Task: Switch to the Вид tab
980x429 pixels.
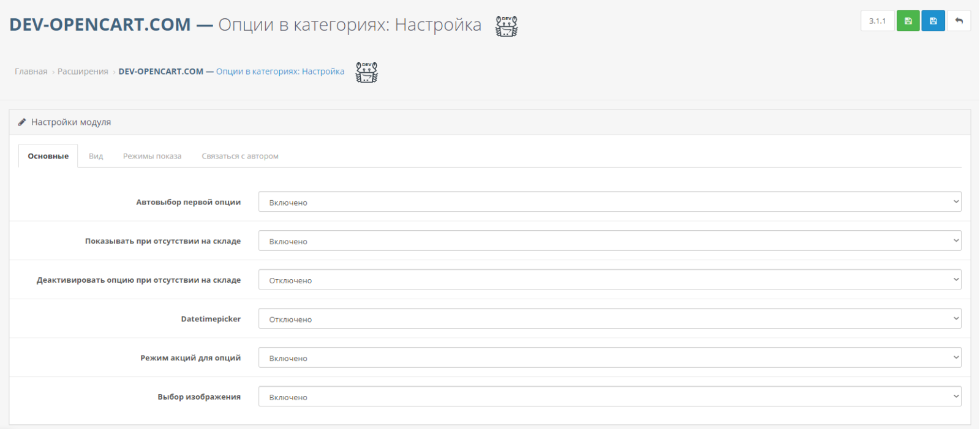Action: (96, 156)
